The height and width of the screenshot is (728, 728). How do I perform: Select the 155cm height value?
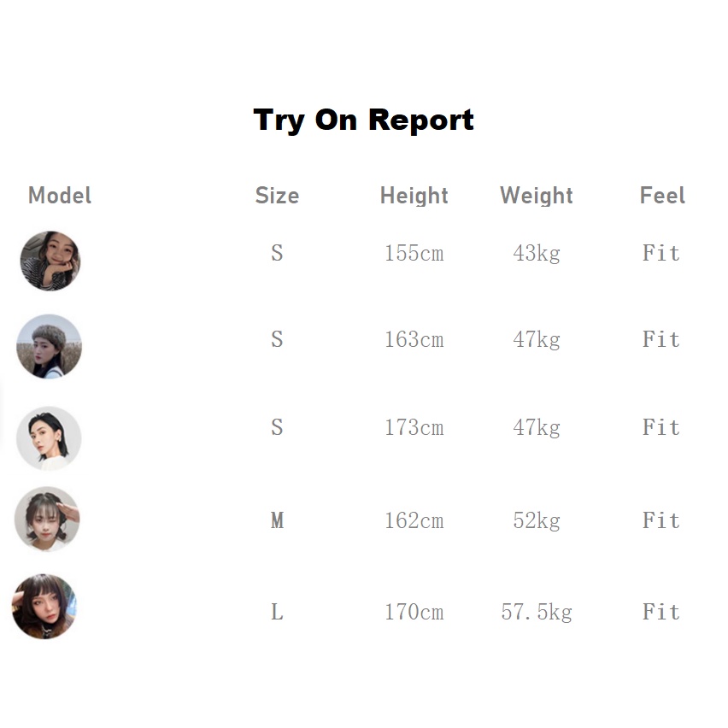(x=414, y=254)
